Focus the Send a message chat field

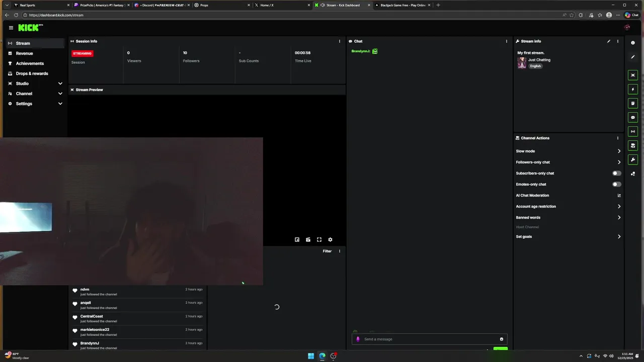coord(429,339)
